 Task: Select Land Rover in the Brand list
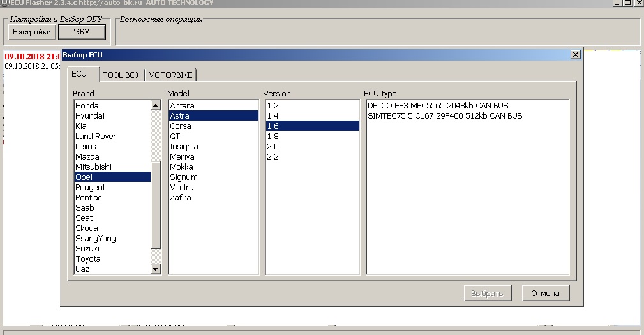pos(112,137)
